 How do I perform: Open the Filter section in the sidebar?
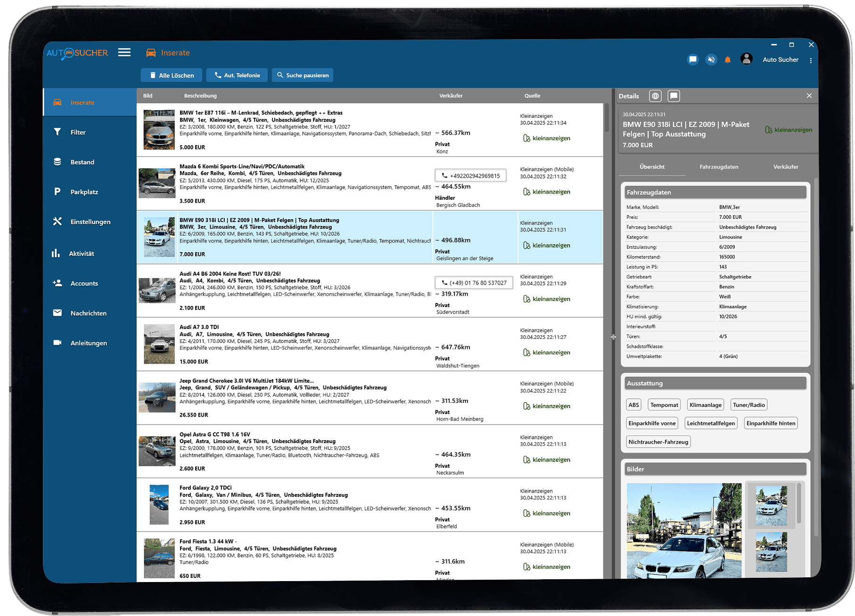click(78, 132)
